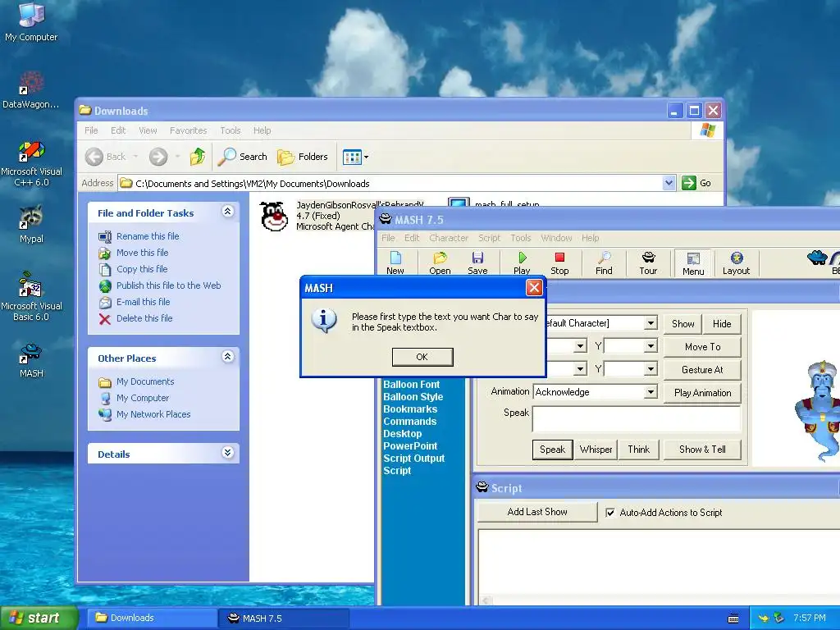Screen dimensions: 840x630
Task: Click the Hide character button
Action: point(722,323)
